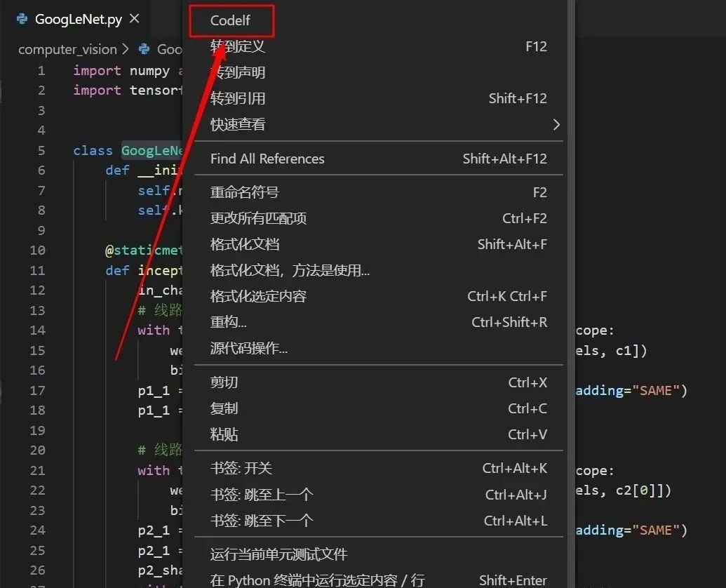Select 复制 from context menu
726x588 pixels.
point(378,408)
